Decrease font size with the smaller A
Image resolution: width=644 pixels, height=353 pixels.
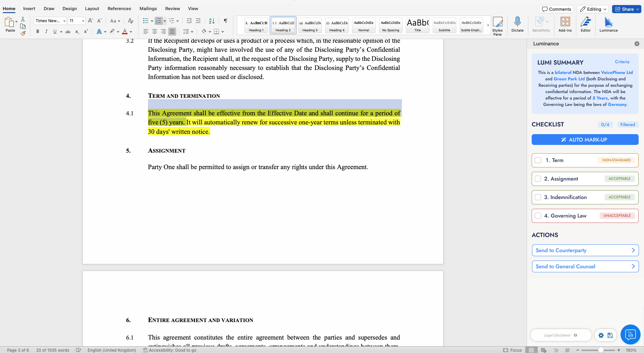pyautogui.click(x=99, y=21)
